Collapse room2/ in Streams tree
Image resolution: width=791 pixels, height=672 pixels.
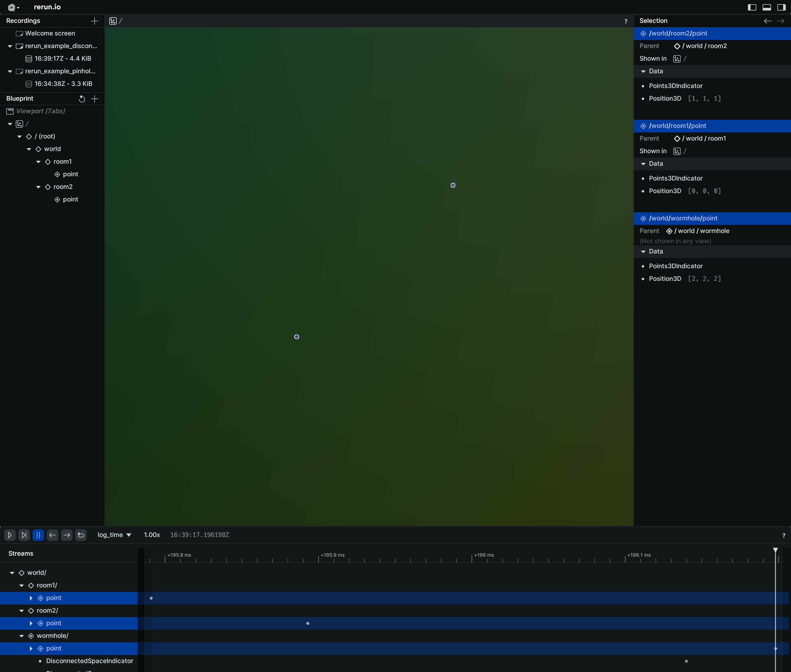coord(22,611)
